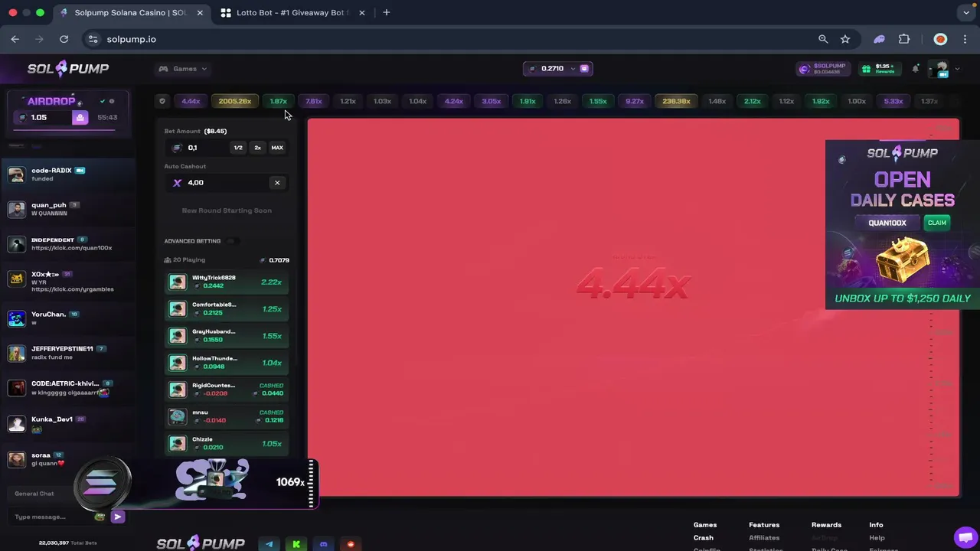The width and height of the screenshot is (980, 551).
Task: Halve the bet with the 1/2 button
Action: 238,148
